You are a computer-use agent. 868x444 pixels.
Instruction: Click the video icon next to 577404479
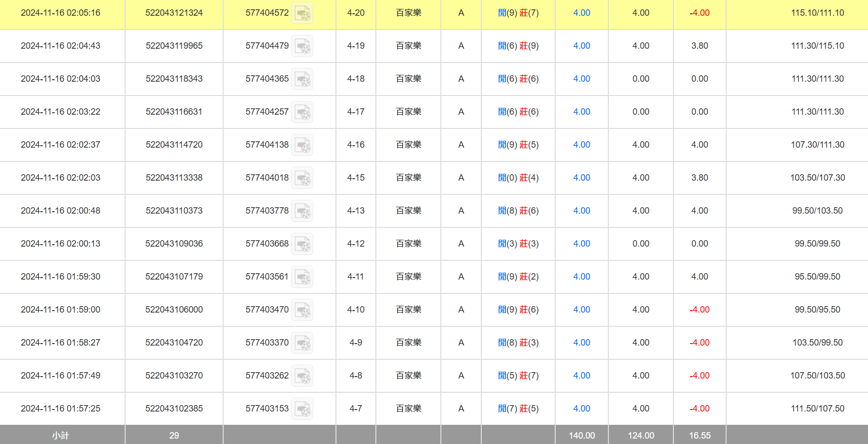coord(302,46)
